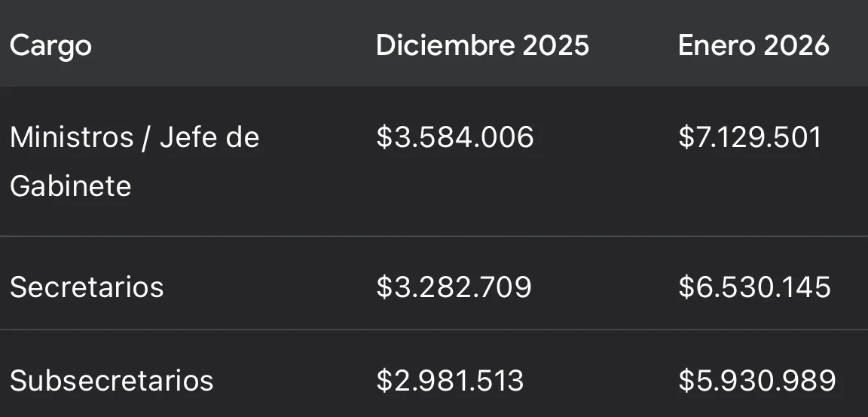Click the $3.282.709 amount

tap(454, 287)
